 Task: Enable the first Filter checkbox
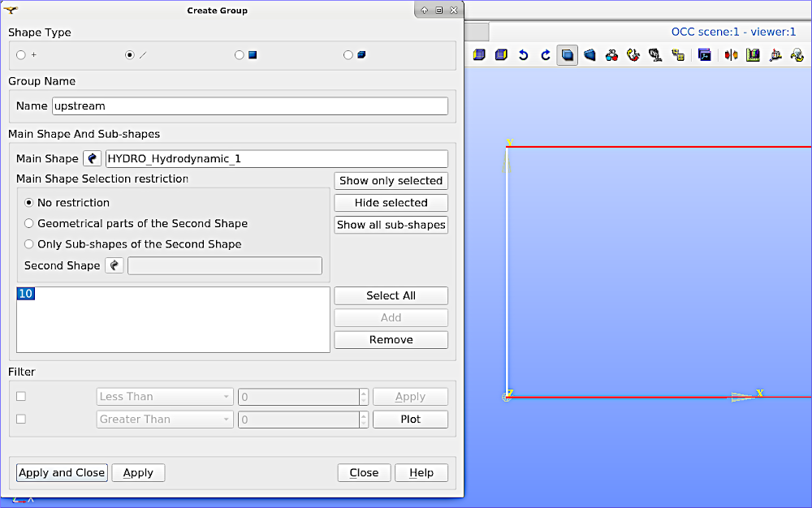click(x=19, y=396)
